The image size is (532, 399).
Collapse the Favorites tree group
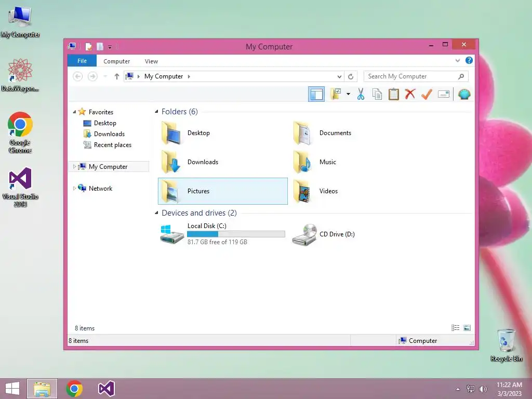click(x=74, y=112)
